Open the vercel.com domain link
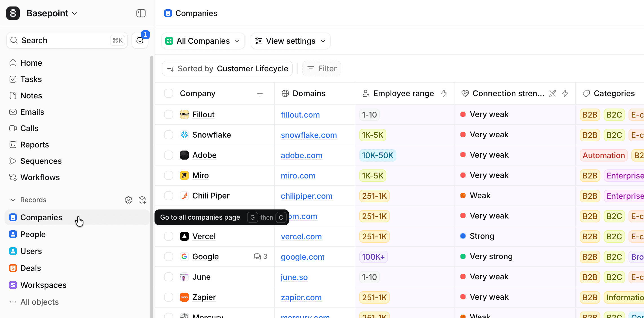Screen dimensions: 644x318 pyautogui.click(x=301, y=237)
